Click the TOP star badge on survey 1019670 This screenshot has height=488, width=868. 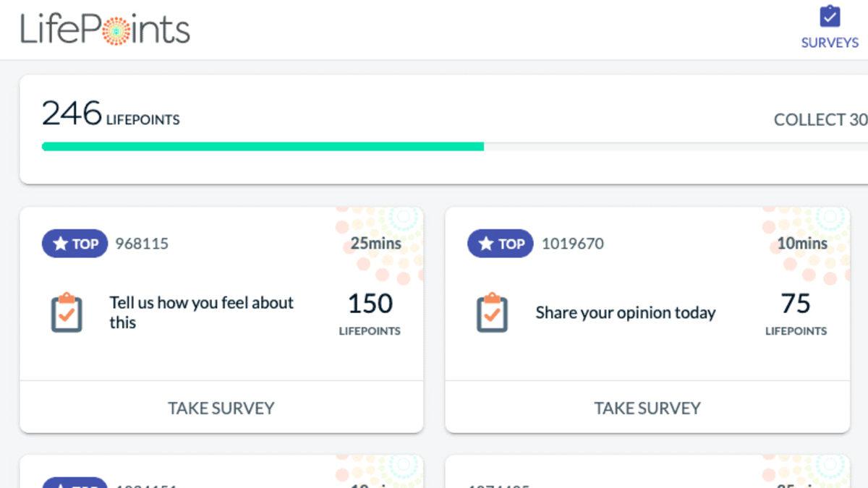(x=501, y=244)
